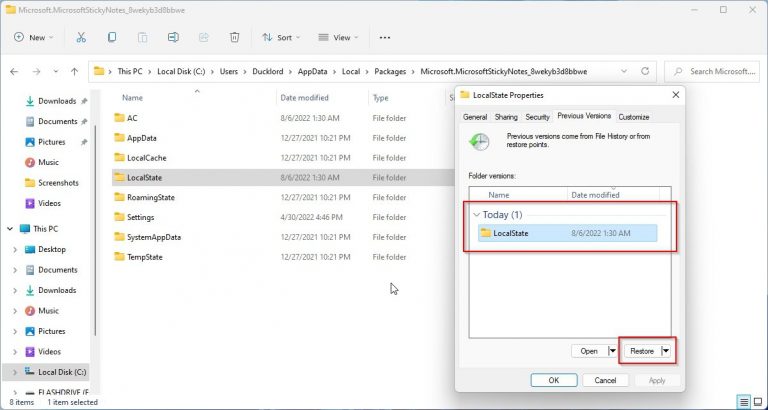Select Local Disk (C:) in sidebar
Screen dimensions: 768x410
click(x=62, y=372)
